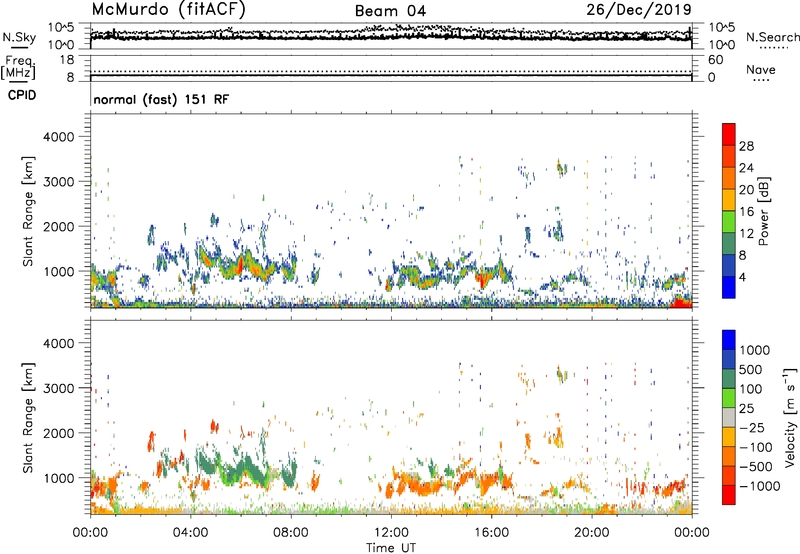This screenshot has height=554, width=800.
Task: Click the 'Slant Range [km]' label of power plot
Action: point(28,211)
